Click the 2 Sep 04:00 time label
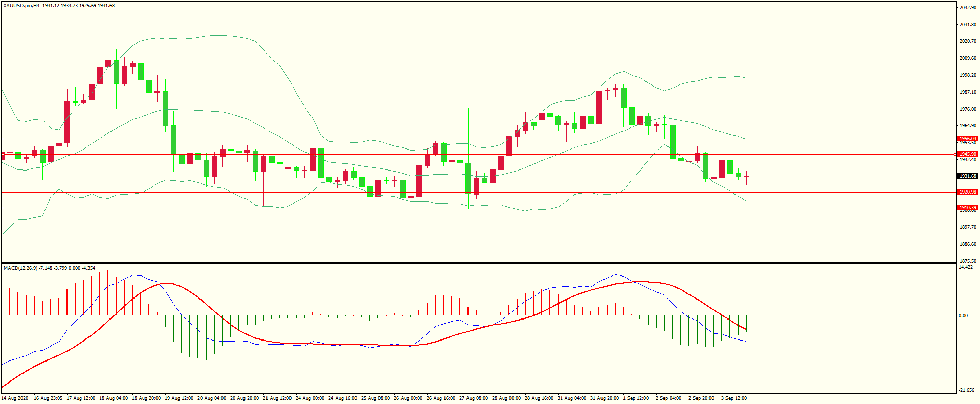Image resolution: width=980 pixels, height=404 pixels. pyautogui.click(x=669, y=398)
